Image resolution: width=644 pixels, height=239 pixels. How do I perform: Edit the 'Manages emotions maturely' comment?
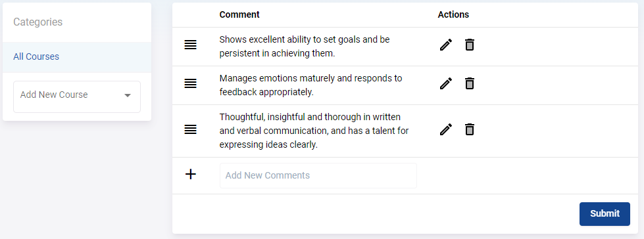tap(445, 83)
